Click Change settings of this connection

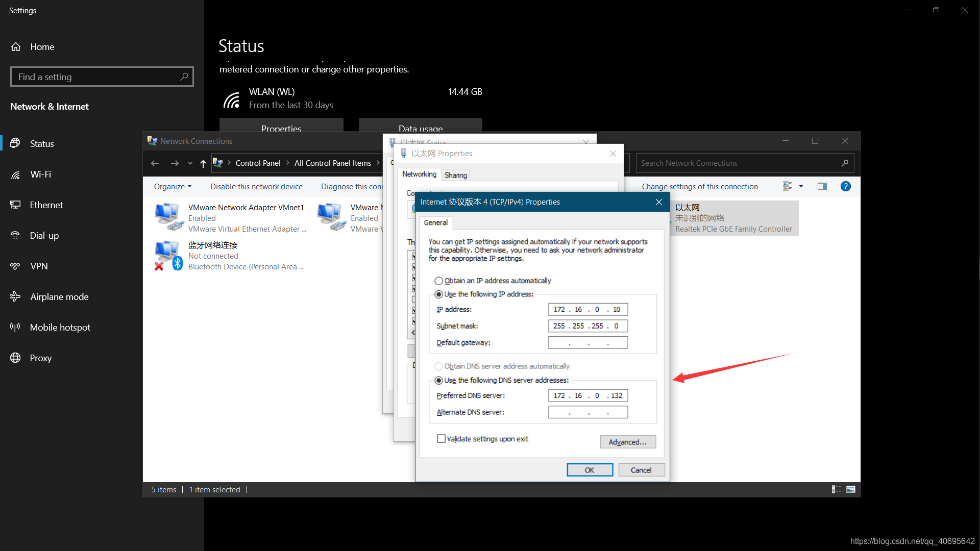(700, 186)
